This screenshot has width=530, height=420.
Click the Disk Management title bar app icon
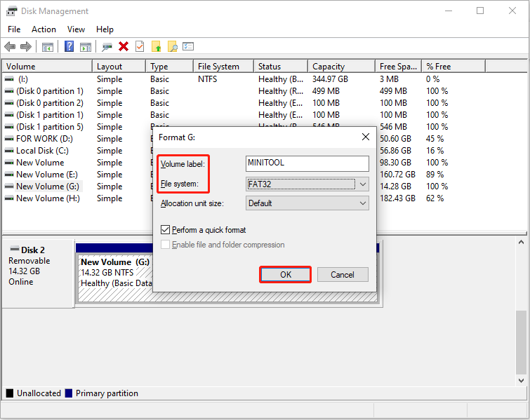(x=11, y=11)
